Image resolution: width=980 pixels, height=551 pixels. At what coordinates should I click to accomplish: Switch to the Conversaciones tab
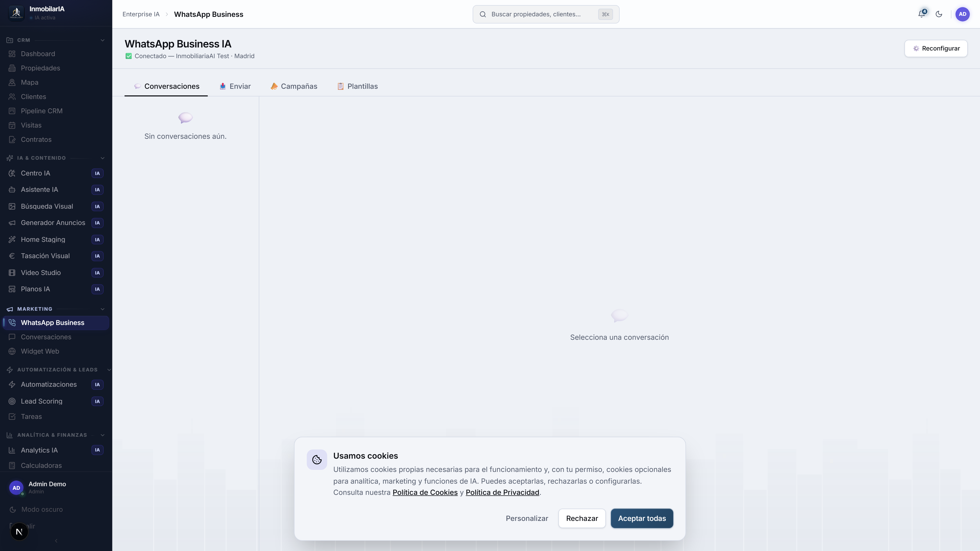[x=166, y=86]
